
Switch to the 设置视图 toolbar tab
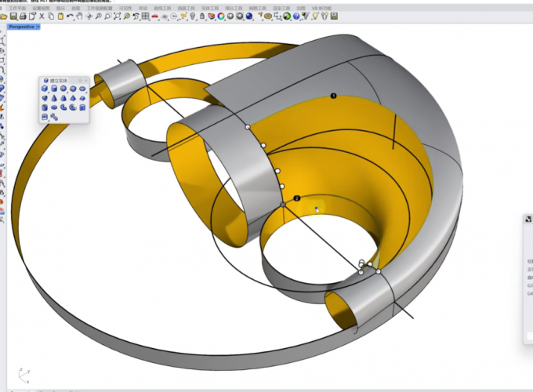point(41,8)
